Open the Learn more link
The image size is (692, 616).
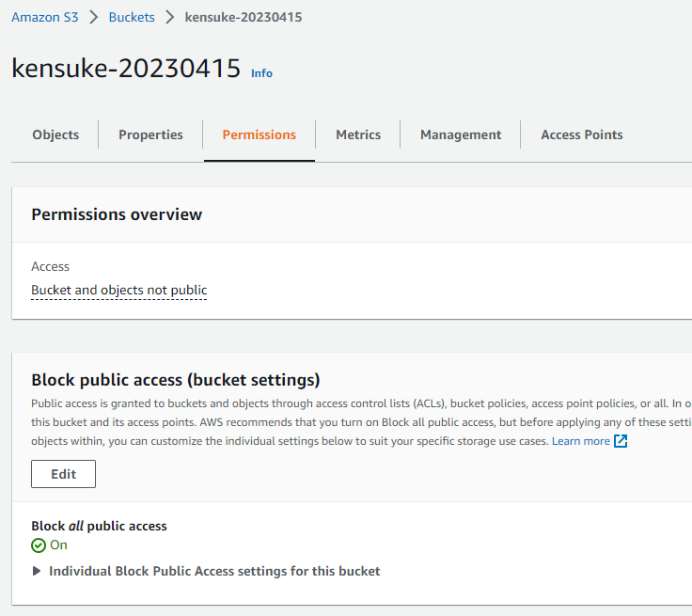pos(581,441)
